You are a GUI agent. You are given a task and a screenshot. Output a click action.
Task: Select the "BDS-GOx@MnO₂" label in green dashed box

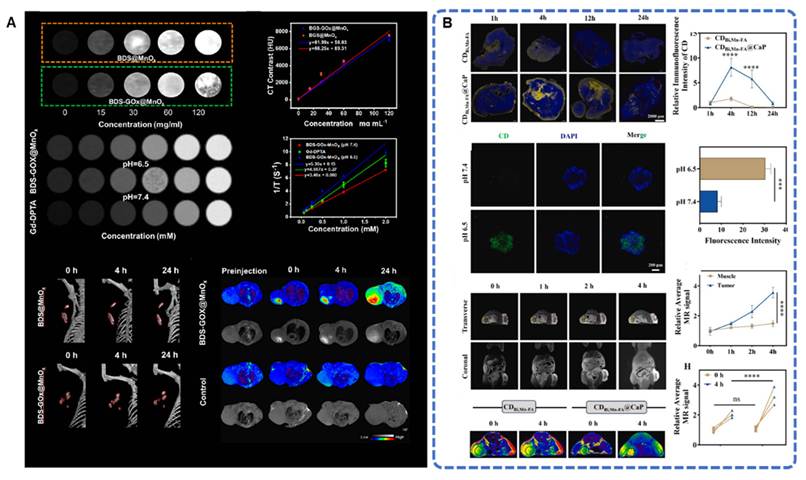click(135, 102)
